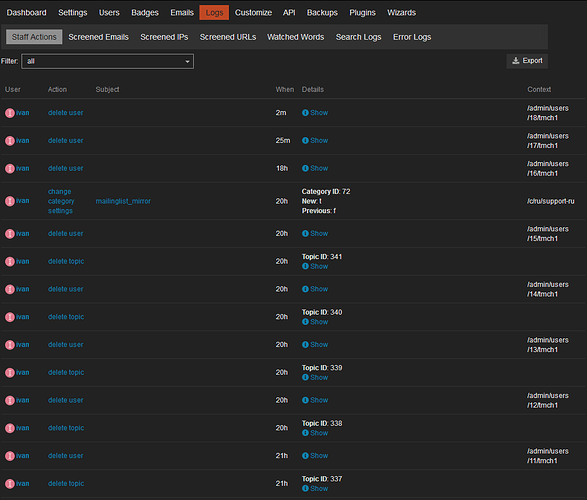Click ivan's avatar in the 18h row

click(10, 168)
